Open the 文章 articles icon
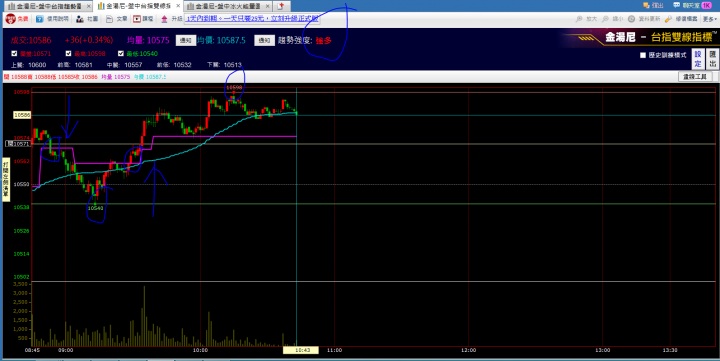The width and height of the screenshot is (720, 361). tap(109, 19)
